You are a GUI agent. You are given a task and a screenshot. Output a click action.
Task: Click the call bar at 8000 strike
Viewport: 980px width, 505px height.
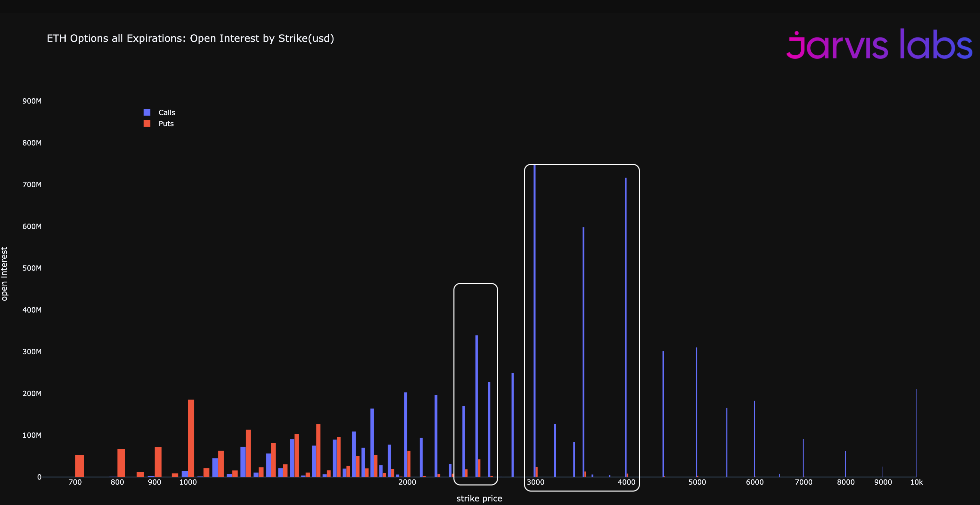(x=845, y=464)
